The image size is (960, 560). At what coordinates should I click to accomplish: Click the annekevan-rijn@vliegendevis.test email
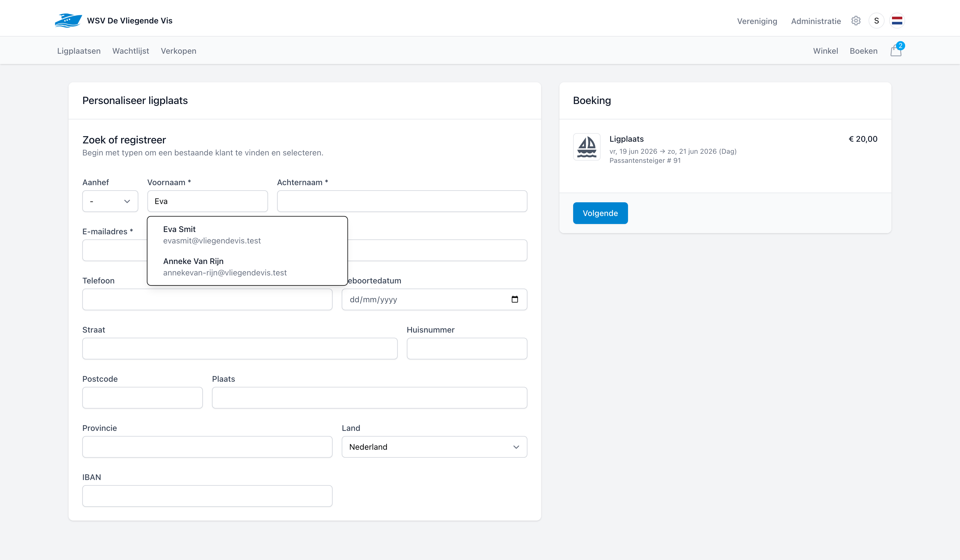pos(225,273)
